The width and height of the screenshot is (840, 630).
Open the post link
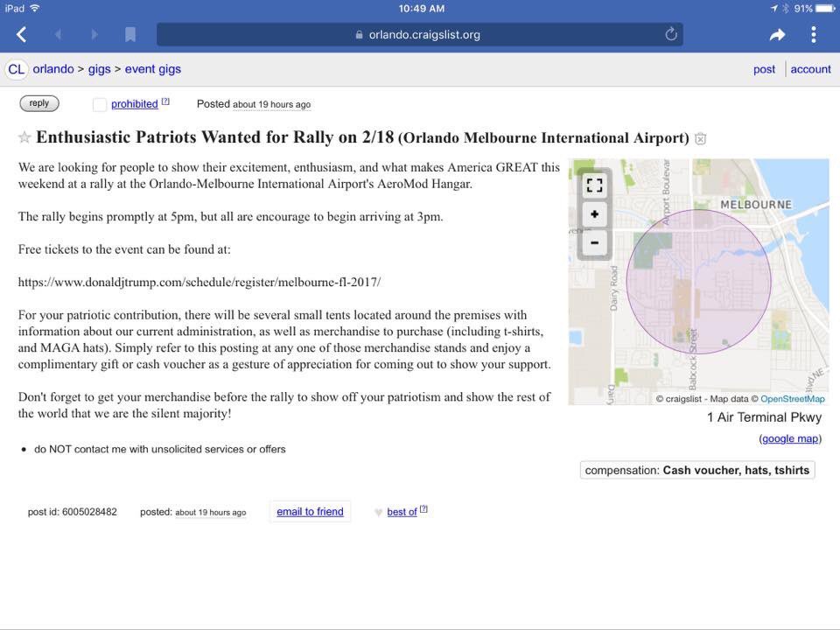point(764,70)
